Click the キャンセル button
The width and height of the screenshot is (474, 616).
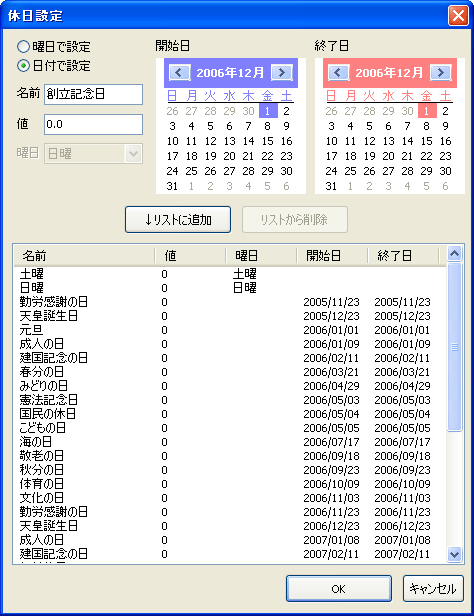(433, 588)
